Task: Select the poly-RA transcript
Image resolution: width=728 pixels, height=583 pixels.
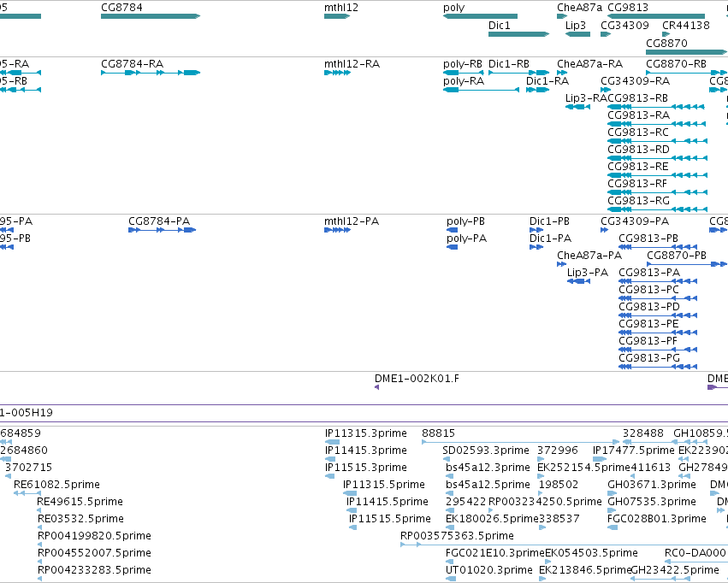Action: click(x=481, y=90)
